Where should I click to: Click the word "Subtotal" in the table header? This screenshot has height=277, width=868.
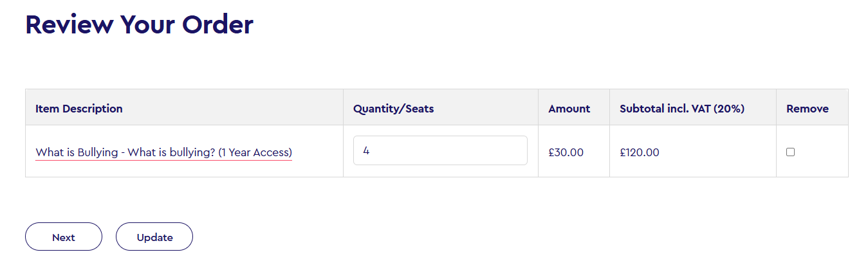coord(641,109)
